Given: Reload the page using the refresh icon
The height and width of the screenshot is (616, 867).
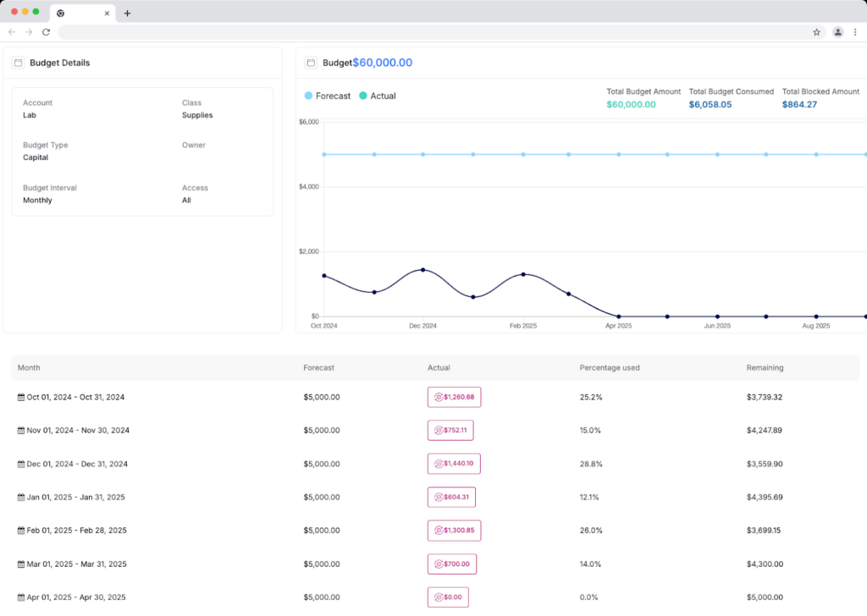Looking at the screenshot, I should pyautogui.click(x=46, y=32).
